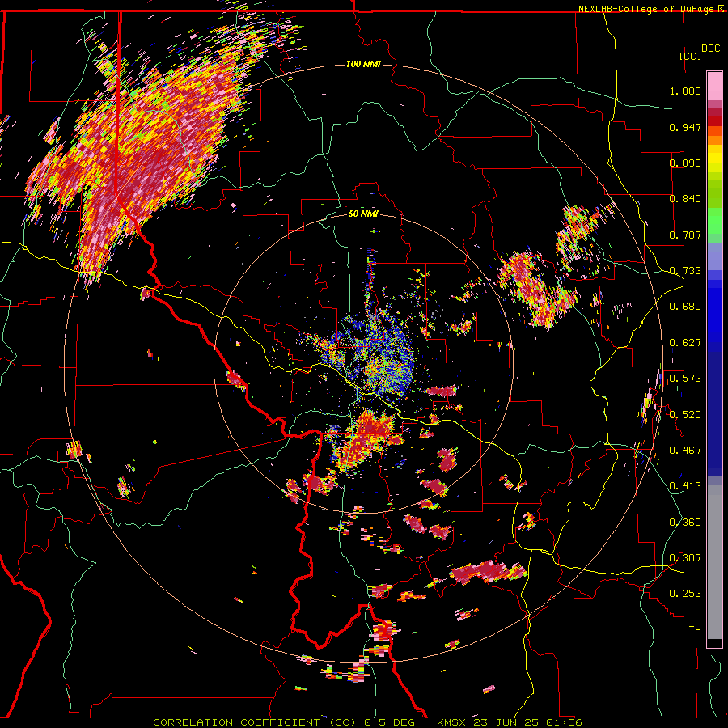Click the 0.787 legend value

[685, 235]
